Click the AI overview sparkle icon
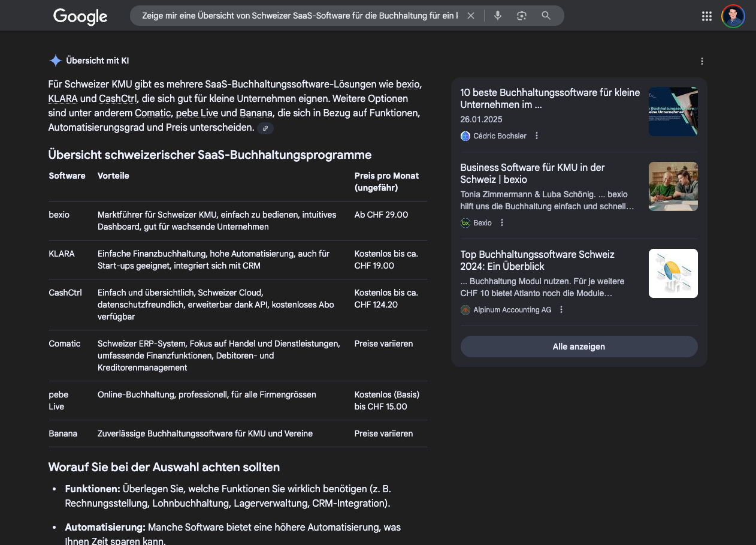This screenshot has width=756, height=545. 56,61
